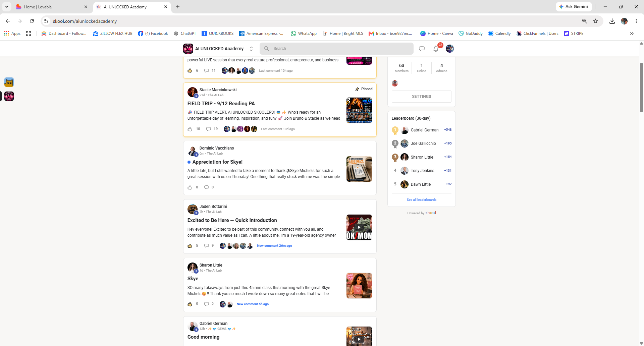Open the STRIPE bookmark
The height and width of the screenshot is (346, 644).
click(x=574, y=34)
